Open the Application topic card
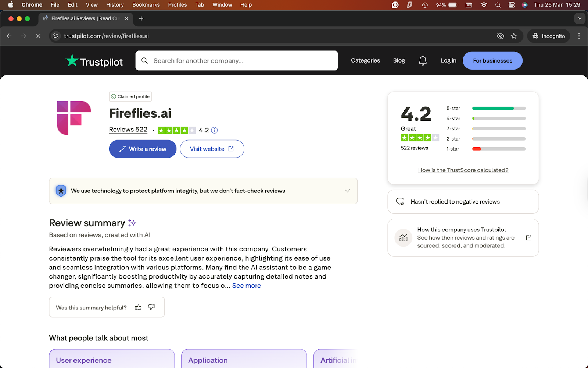 tap(244, 359)
